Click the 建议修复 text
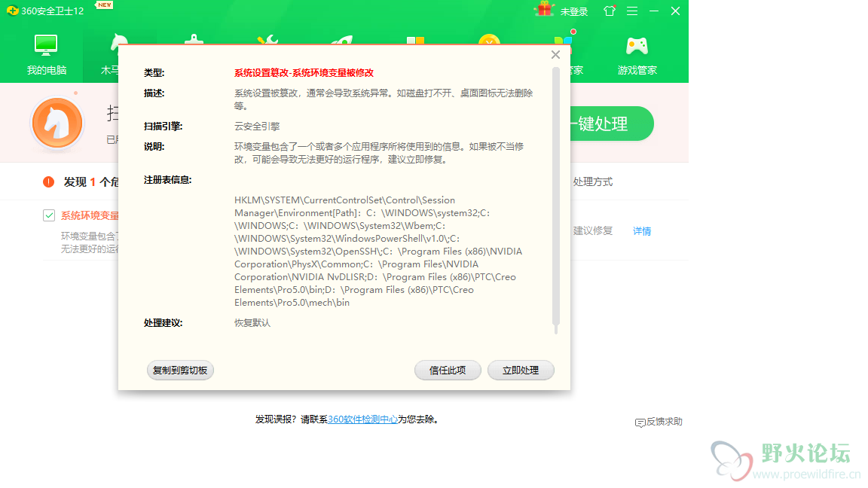The height and width of the screenshot is (488, 868). click(x=593, y=230)
